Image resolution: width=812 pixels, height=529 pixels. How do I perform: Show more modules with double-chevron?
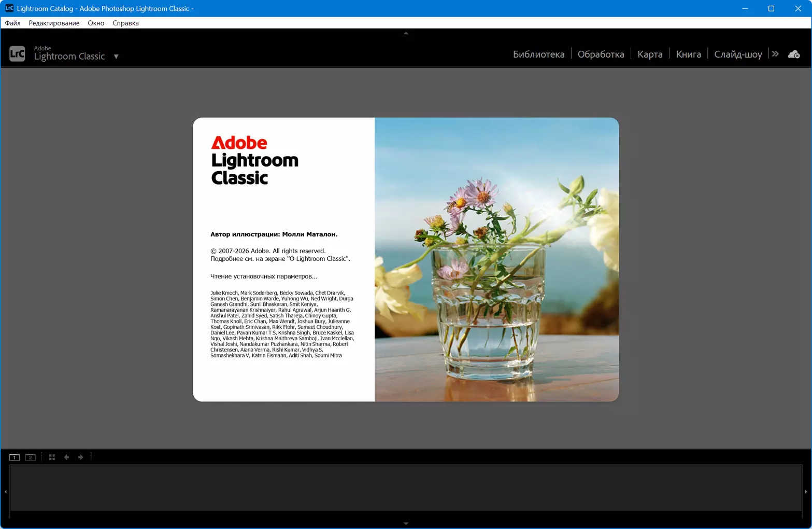pos(775,54)
